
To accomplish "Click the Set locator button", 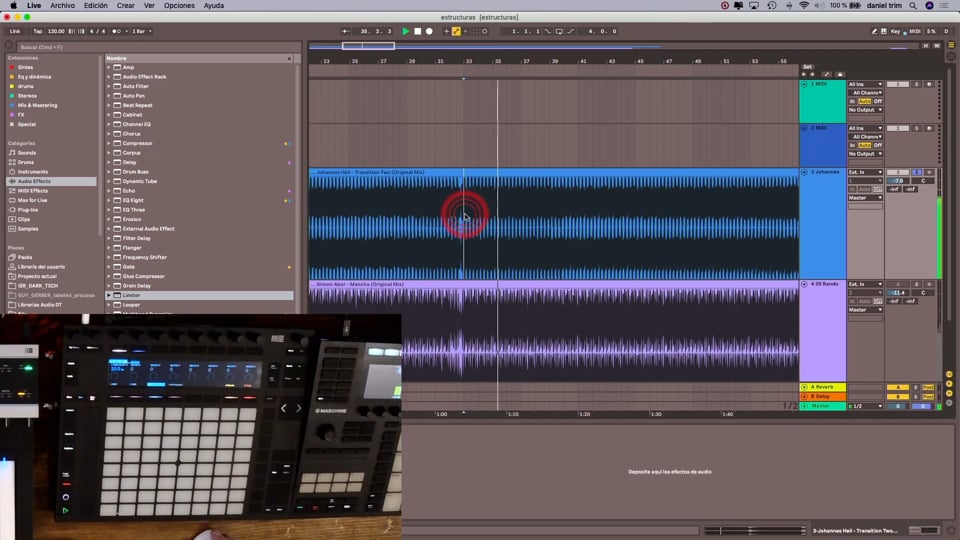I will [808, 67].
